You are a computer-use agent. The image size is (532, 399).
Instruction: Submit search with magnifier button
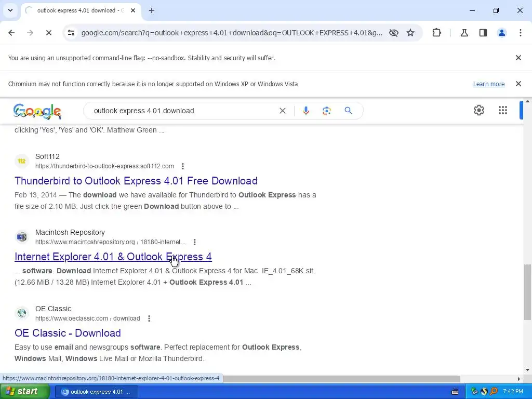[x=349, y=111]
